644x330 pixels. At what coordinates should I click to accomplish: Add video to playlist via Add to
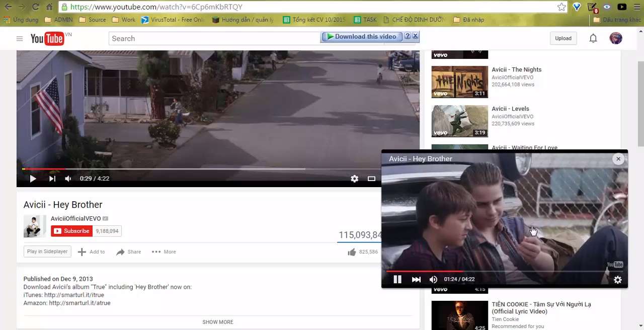pos(91,252)
